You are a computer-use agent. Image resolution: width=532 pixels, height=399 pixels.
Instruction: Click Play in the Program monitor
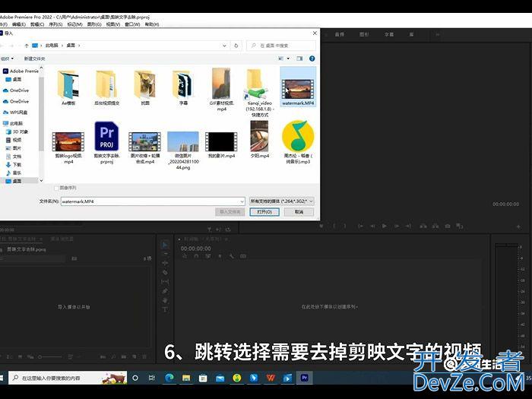pyautogui.click(x=385, y=226)
